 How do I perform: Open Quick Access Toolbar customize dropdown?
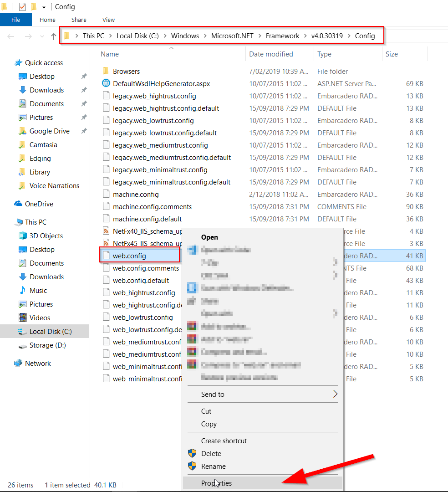tap(44, 7)
